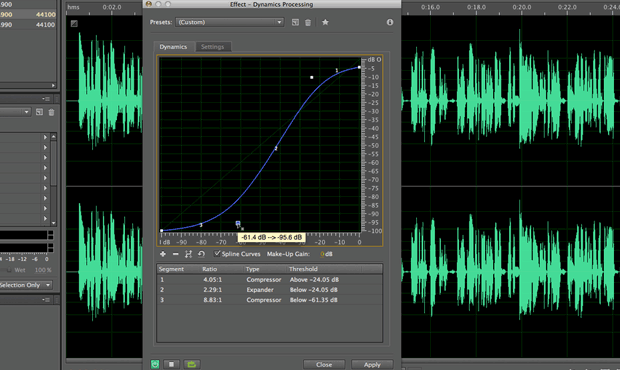The height and width of the screenshot is (370, 620).
Task: Open the effect info circle icon
Action: [390, 22]
